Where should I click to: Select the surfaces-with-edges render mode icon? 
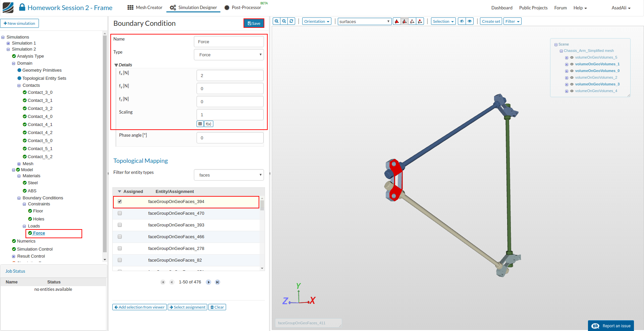[x=405, y=21]
